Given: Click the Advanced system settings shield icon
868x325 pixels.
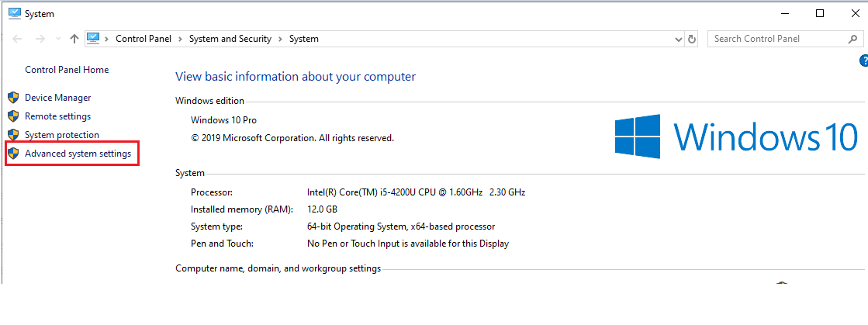Looking at the screenshot, I should tap(12, 154).
